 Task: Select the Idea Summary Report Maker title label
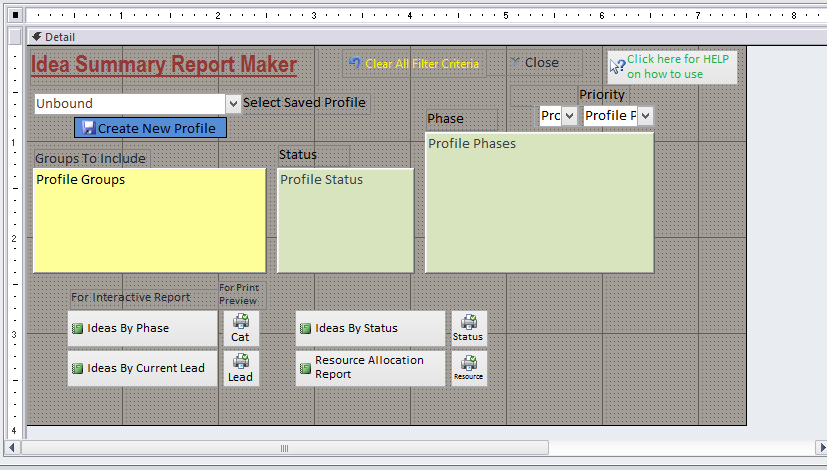point(164,65)
